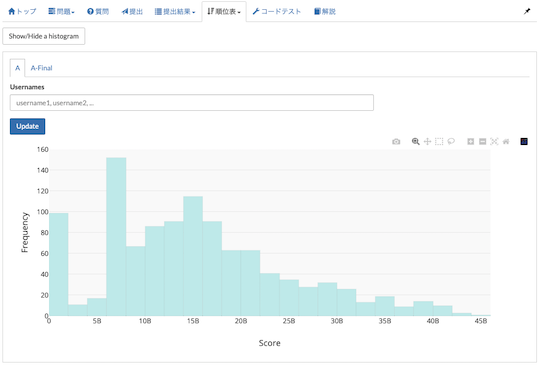Open the コードテスト tab
This screenshot has width=540, height=365.
point(277,11)
